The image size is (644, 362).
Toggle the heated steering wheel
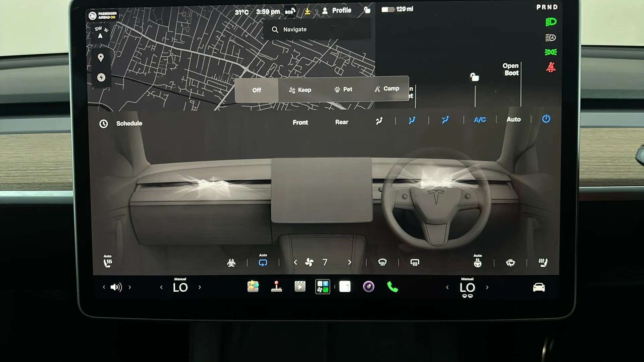pyautogui.click(x=478, y=261)
